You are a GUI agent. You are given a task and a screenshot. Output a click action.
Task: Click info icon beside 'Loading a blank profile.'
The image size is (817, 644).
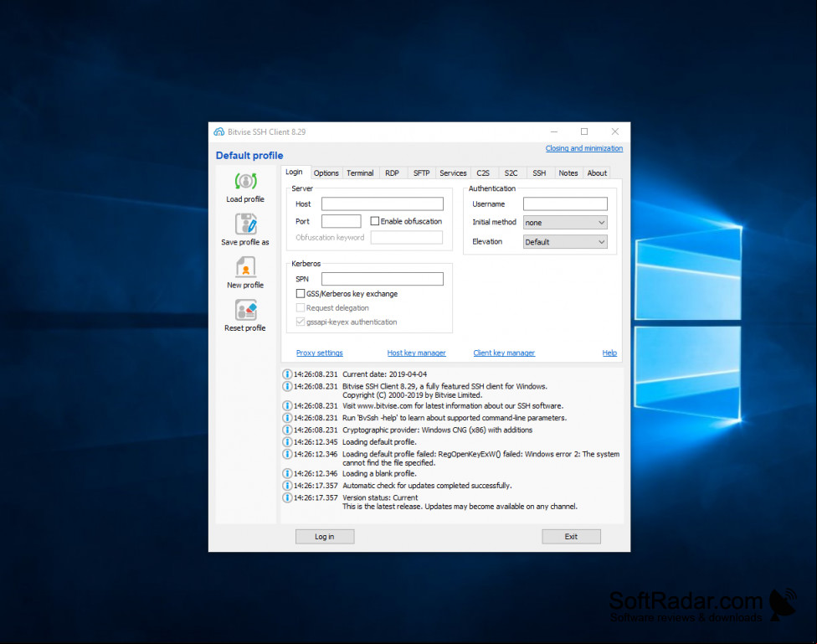click(287, 473)
